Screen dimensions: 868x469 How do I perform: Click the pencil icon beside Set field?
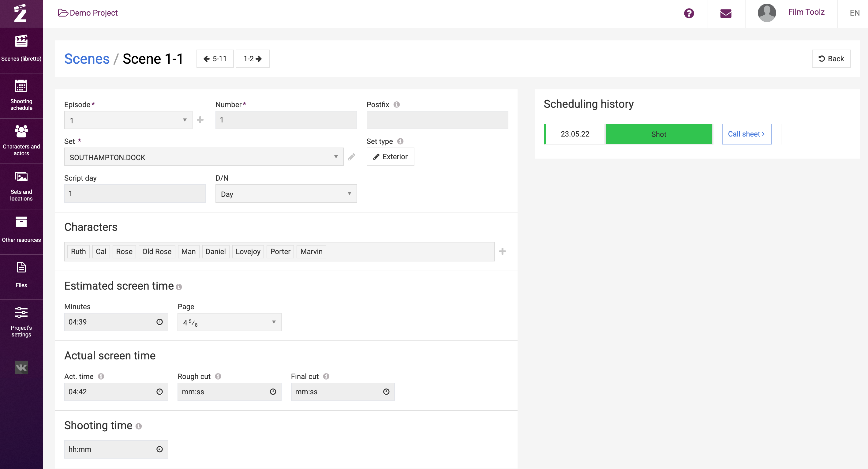[x=351, y=157]
